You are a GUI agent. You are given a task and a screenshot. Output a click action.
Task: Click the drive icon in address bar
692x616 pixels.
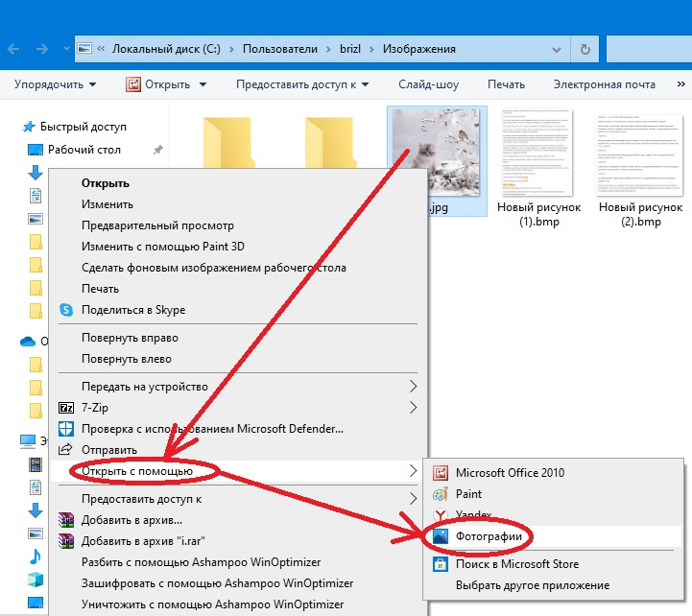click(84, 49)
